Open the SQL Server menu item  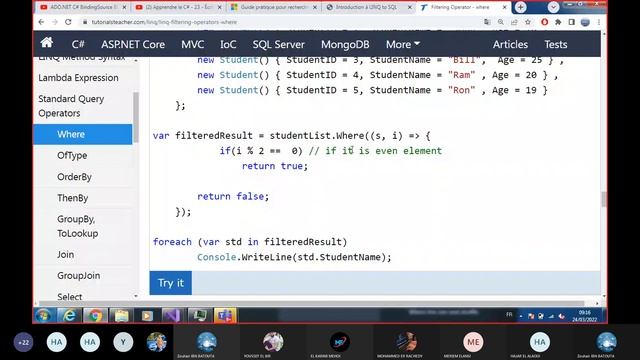point(278,44)
